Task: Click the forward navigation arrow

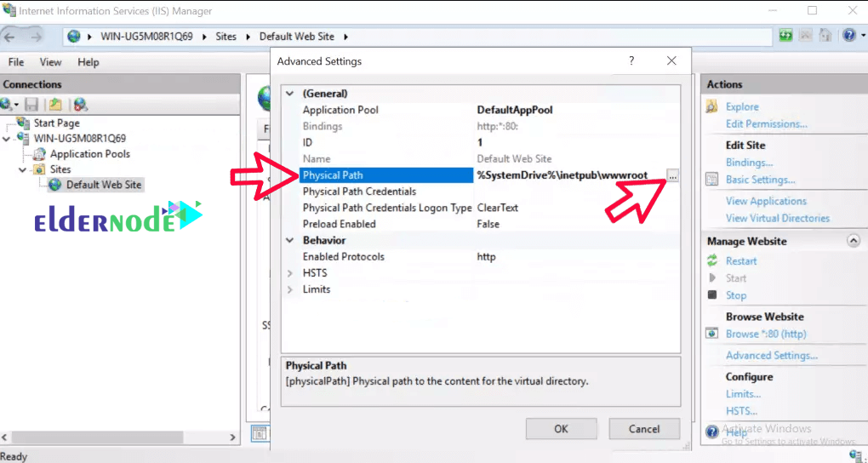Action: click(x=36, y=37)
